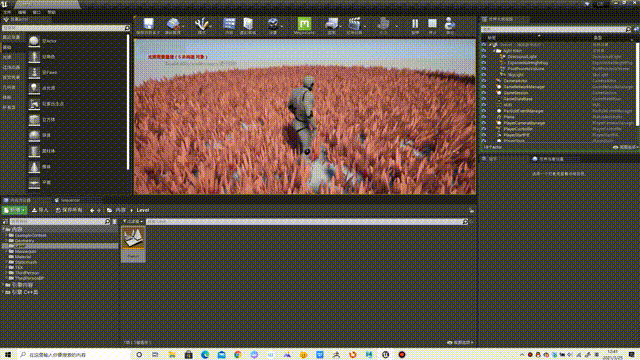The image size is (640, 360).
Task: Select the Recently Placed category
Action: coord(11,37)
